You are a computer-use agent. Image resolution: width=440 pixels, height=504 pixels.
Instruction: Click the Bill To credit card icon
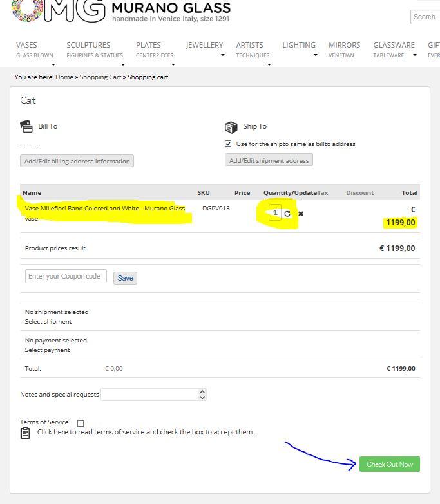[26, 127]
